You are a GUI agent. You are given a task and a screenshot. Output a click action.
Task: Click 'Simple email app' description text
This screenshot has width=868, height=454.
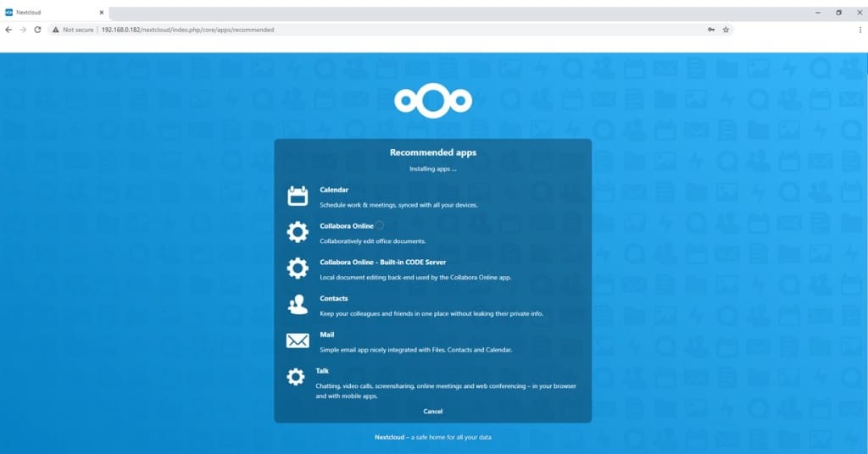tap(415, 350)
